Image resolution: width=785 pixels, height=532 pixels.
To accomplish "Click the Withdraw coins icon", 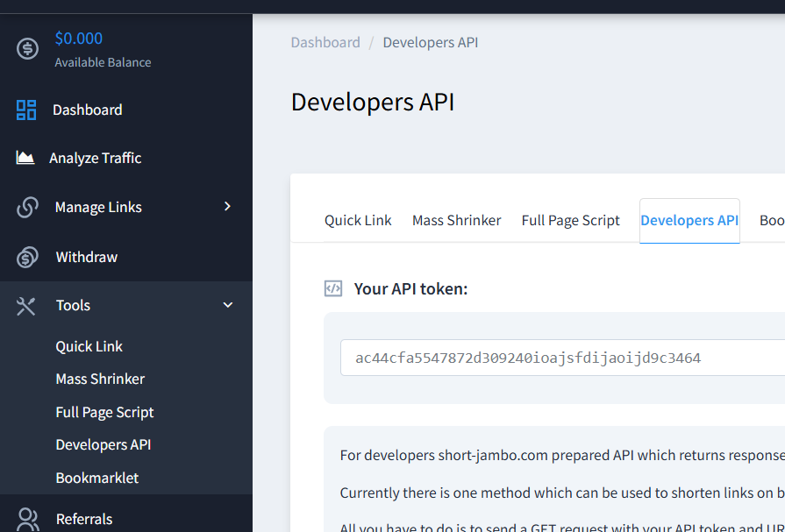I will (27, 258).
